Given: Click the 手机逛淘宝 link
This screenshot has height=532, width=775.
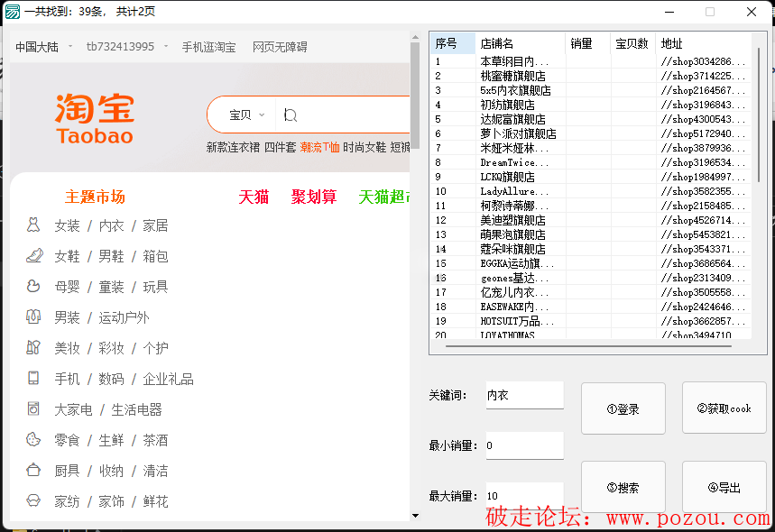Looking at the screenshot, I should [x=208, y=47].
